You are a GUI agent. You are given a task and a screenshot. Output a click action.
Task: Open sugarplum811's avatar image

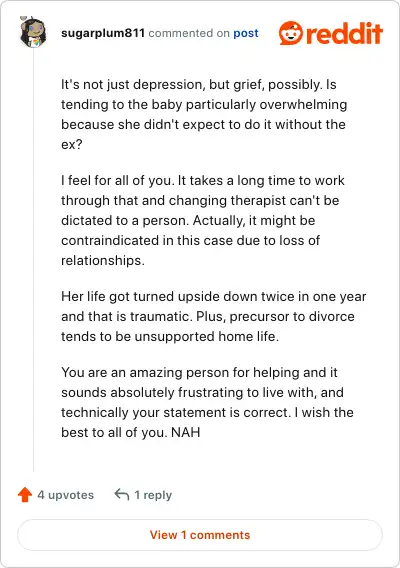[33, 32]
